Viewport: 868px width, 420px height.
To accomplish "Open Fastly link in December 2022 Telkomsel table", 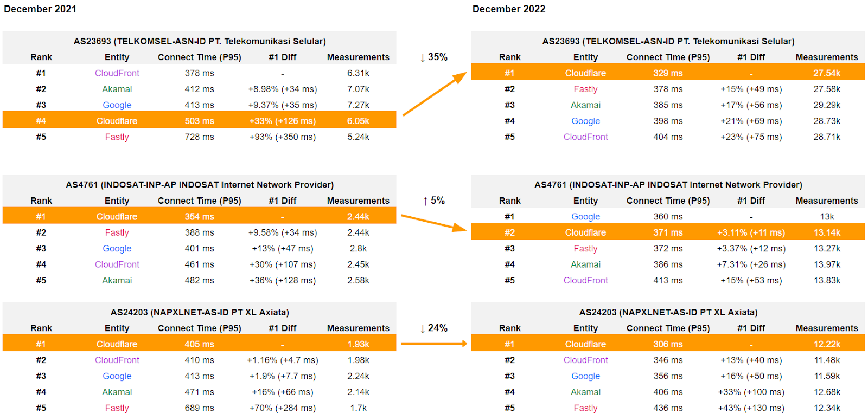I will (585, 89).
